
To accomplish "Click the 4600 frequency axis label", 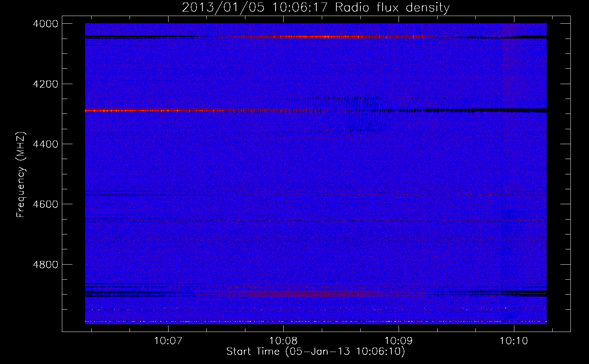I will tap(45, 204).
